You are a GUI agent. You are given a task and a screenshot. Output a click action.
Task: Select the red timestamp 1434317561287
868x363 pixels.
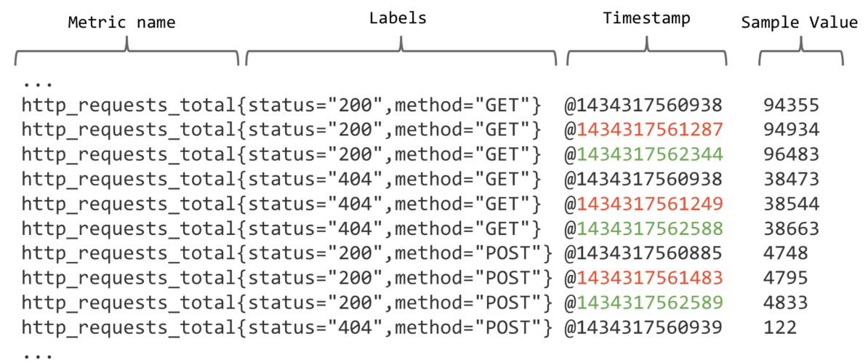click(x=650, y=129)
